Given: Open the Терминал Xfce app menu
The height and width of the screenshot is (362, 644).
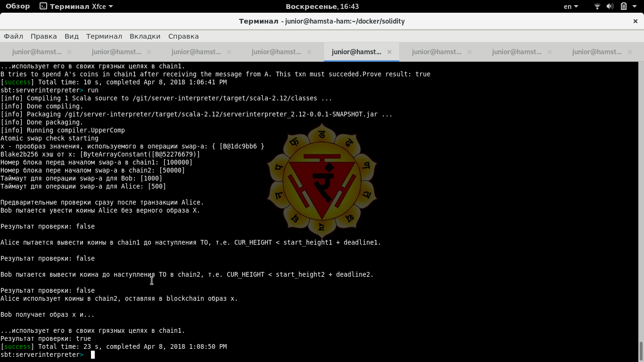Looking at the screenshot, I should point(76,7).
